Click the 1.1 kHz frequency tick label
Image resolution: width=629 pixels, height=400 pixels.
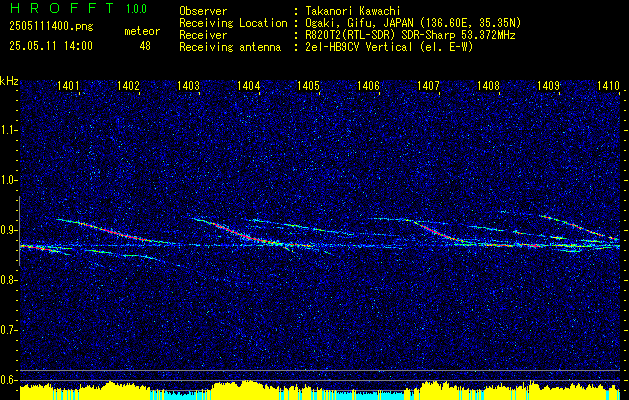pos(7,130)
